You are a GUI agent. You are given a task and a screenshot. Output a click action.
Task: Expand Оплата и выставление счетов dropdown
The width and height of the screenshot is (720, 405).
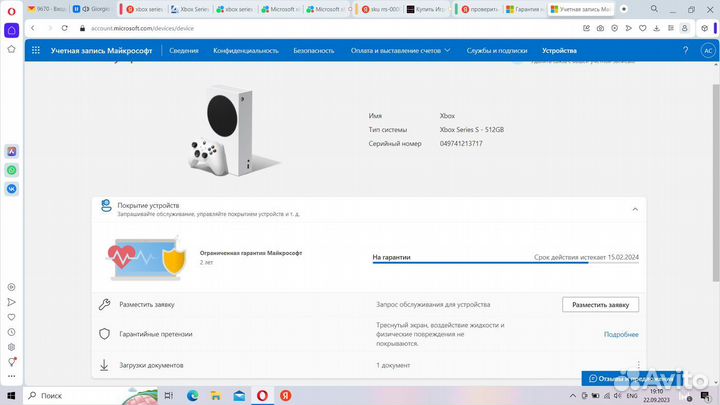pyautogui.click(x=400, y=51)
